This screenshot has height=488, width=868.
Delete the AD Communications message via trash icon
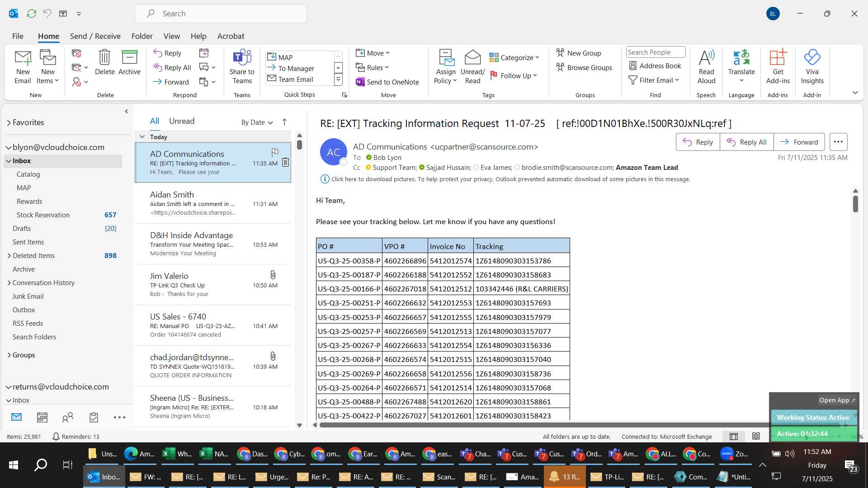point(285,162)
